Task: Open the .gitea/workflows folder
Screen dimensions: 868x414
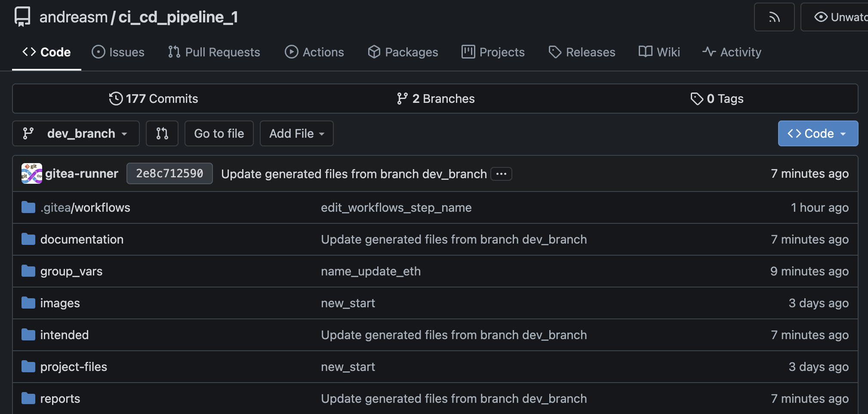Action: [x=85, y=207]
